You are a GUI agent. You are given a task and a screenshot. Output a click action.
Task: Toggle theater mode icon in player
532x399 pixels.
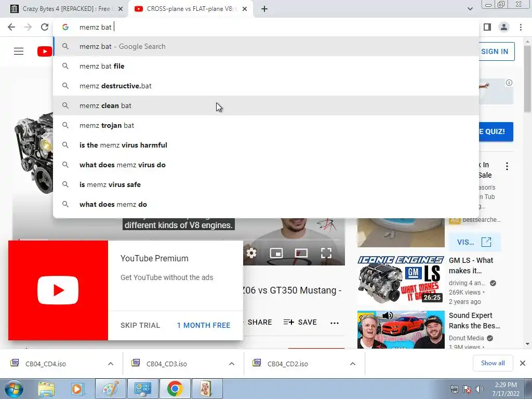pyautogui.click(x=301, y=253)
